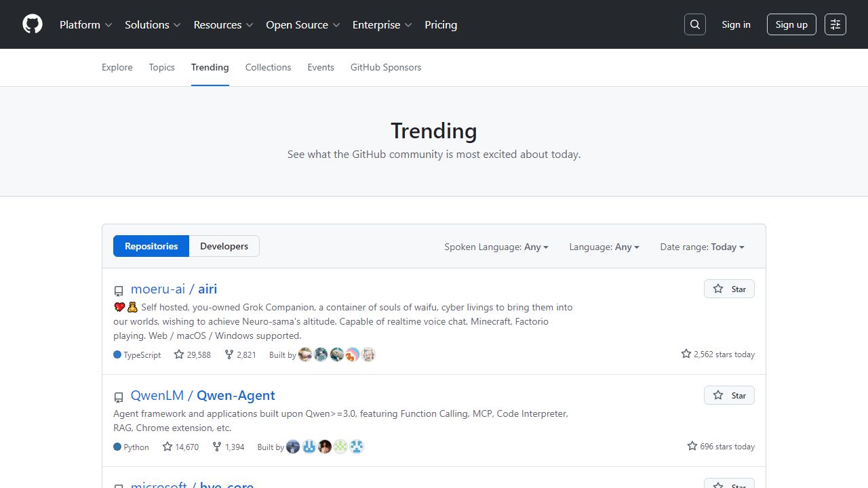Image resolution: width=868 pixels, height=488 pixels.
Task: Open the Topics tab
Action: [162, 67]
